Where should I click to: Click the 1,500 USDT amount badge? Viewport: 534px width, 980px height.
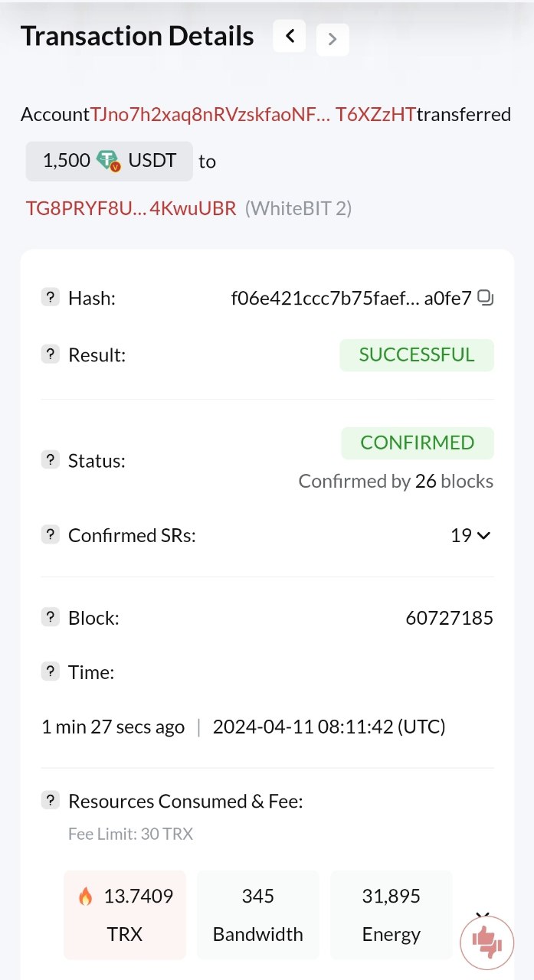109,161
